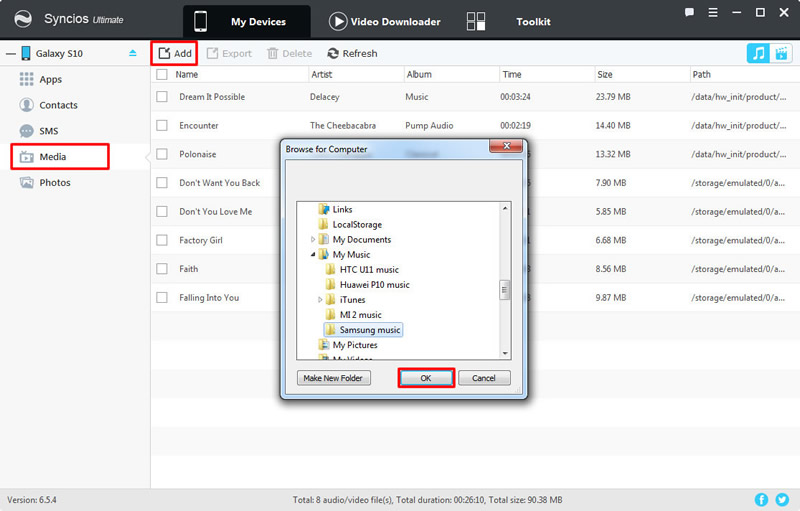Refresh the media list
This screenshot has height=511, width=800.
[352, 53]
